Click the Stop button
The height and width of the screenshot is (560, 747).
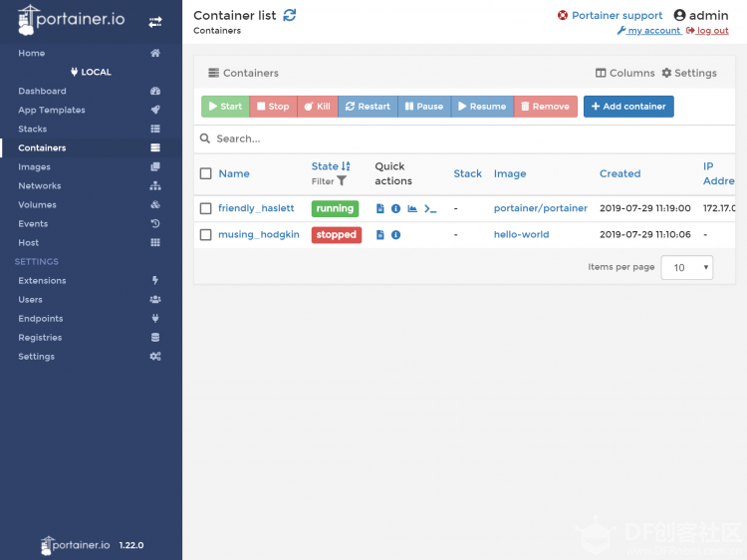[274, 107]
